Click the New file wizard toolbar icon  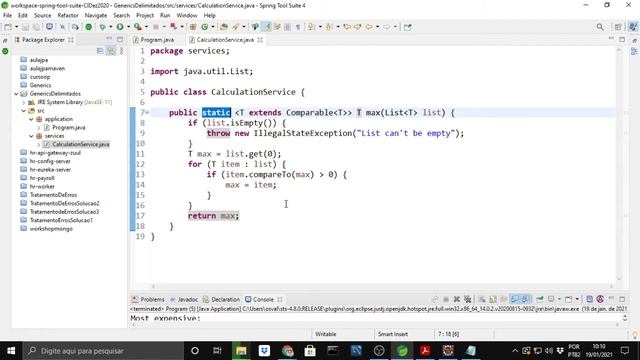[8, 27]
